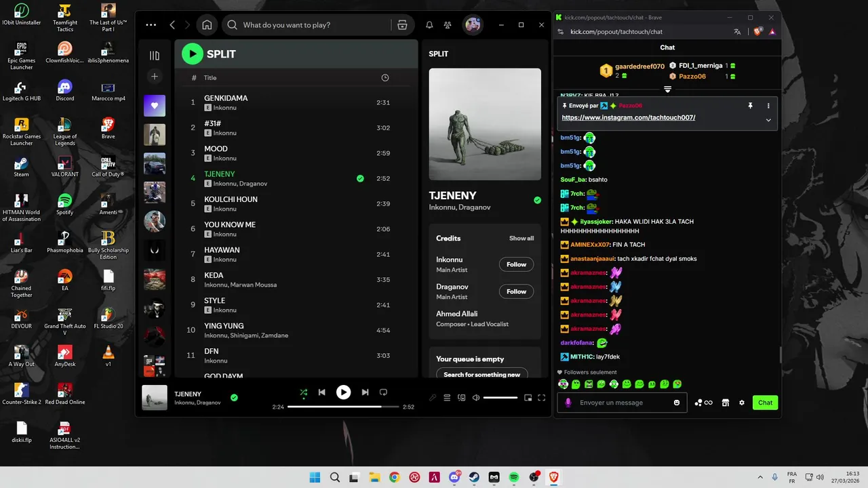Expand the pinned message chevron in Kick chat
This screenshot has width=868, height=488.
[768, 120]
